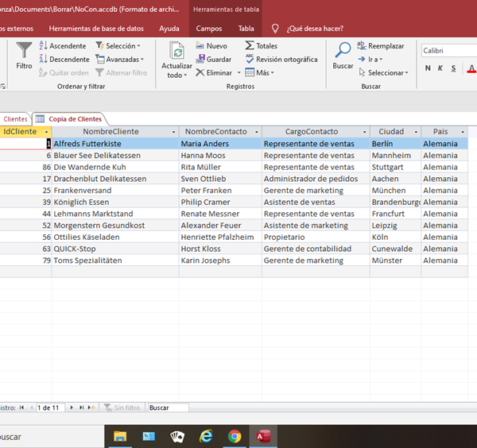Toggle underline formatting (S)
This screenshot has height=448, width=477.
click(x=452, y=68)
